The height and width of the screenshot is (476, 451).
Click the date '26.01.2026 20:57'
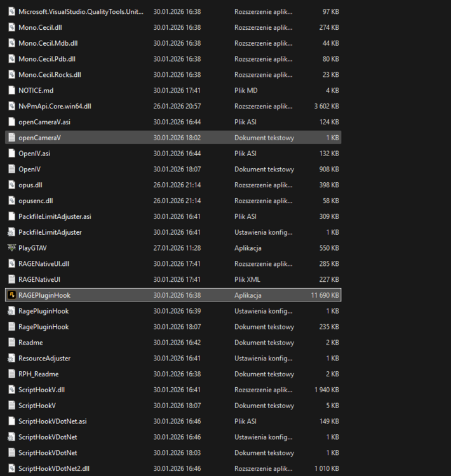point(177,106)
